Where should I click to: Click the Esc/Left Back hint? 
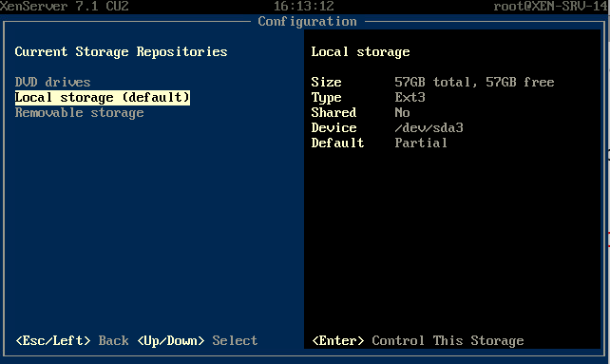(x=72, y=340)
